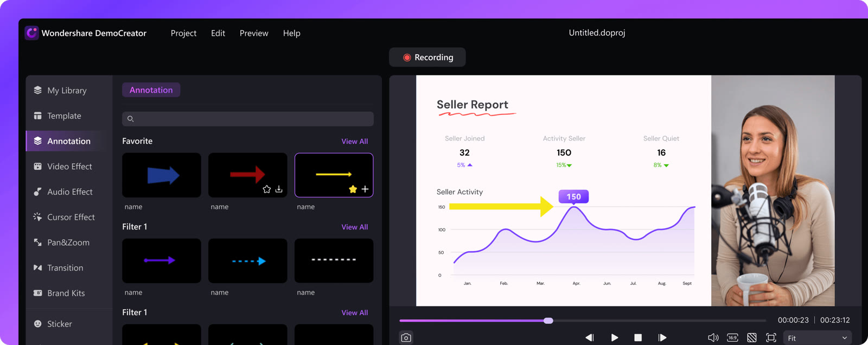Download the red arrow annotation

tap(279, 189)
